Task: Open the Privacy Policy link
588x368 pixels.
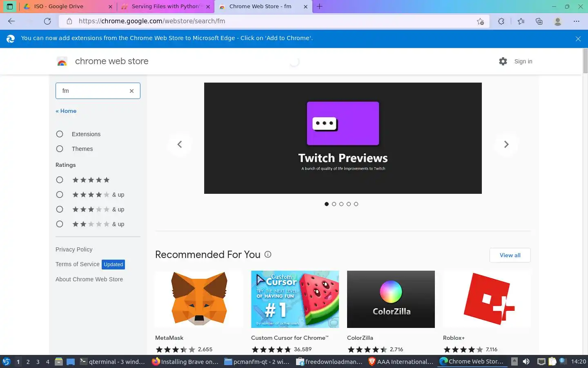Action: click(74, 249)
